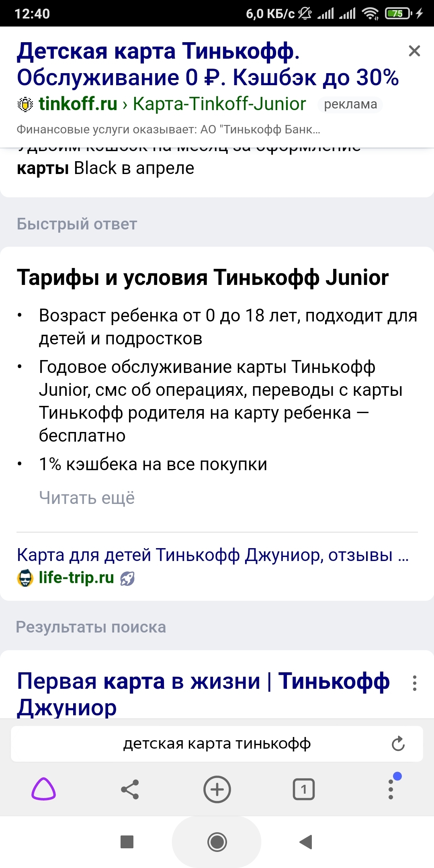Follow the tinkoff.ru domain link
The image size is (434, 868).
(x=78, y=104)
